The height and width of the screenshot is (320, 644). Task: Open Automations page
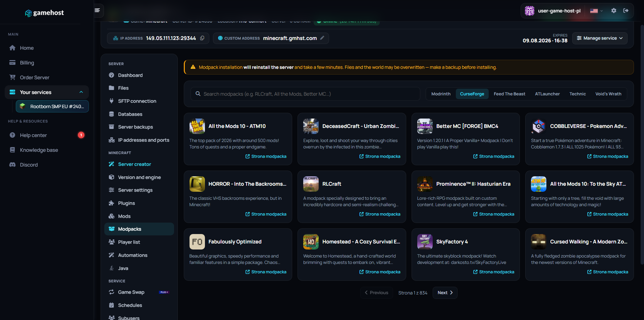coord(139,255)
